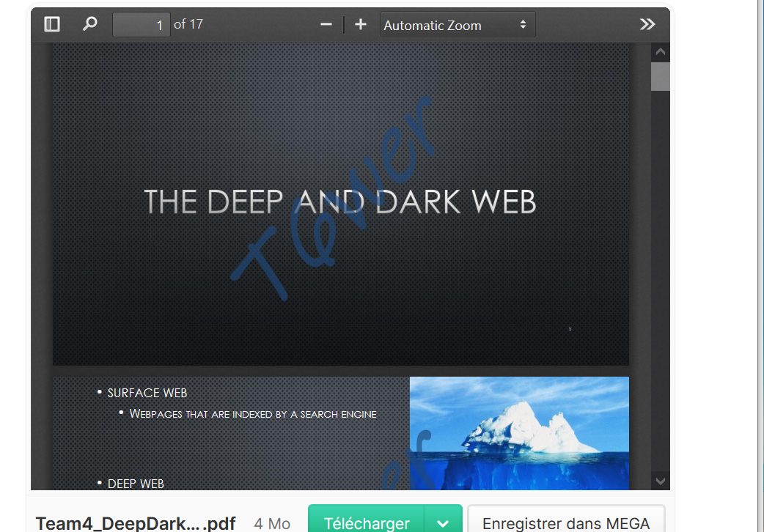This screenshot has width=764, height=532.
Task: Zoom in using the plus icon
Action: point(361,23)
